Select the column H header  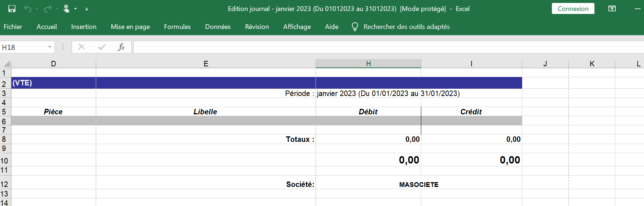pos(368,64)
